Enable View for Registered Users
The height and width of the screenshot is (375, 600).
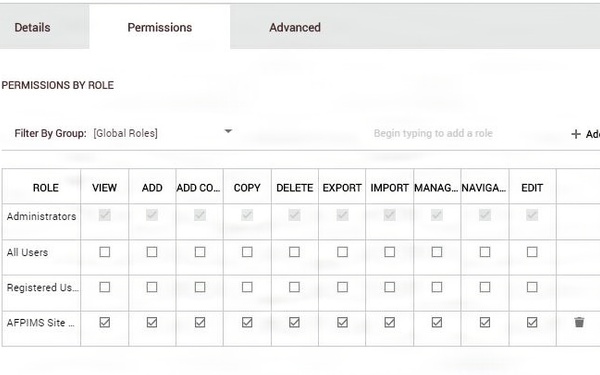[x=104, y=287]
